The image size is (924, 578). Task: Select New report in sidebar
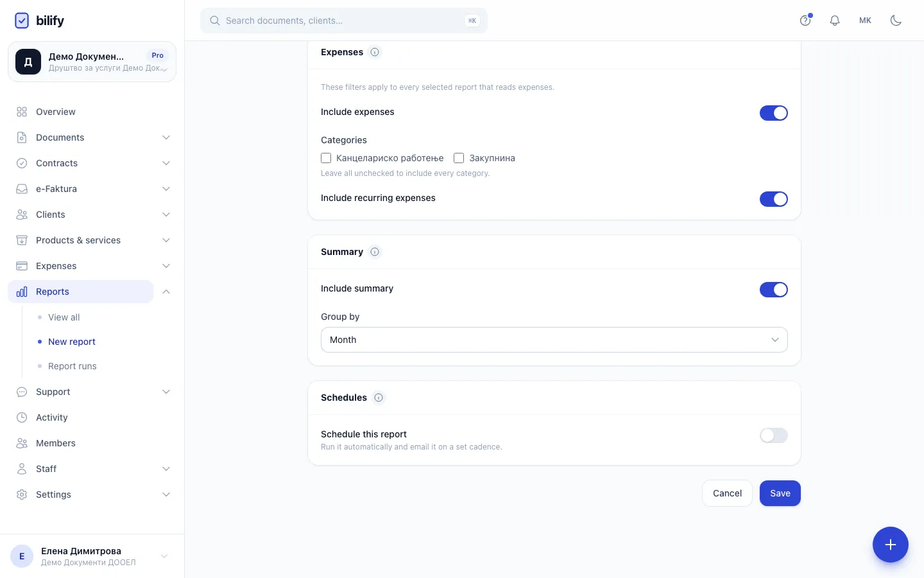72,342
